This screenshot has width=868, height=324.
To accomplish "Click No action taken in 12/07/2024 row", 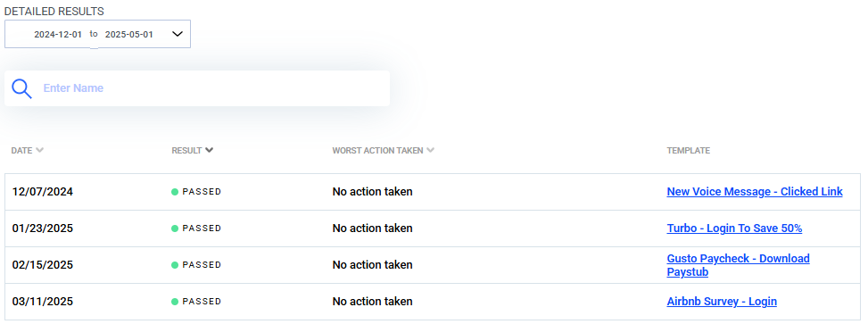I will (373, 192).
